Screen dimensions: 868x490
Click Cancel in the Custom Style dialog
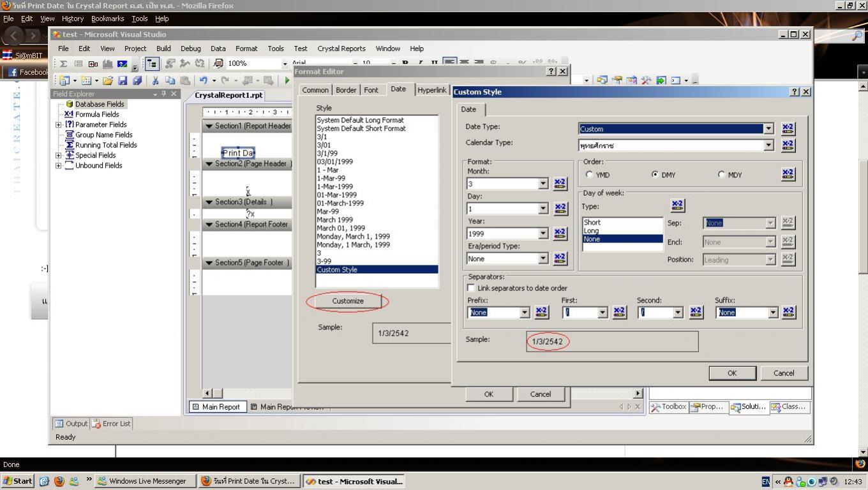pos(784,373)
